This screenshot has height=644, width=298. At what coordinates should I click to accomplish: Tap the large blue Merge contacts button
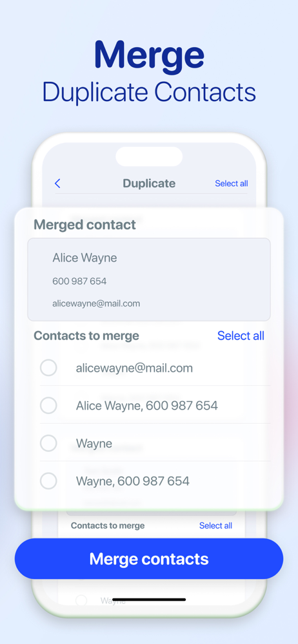(x=149, y=559)
